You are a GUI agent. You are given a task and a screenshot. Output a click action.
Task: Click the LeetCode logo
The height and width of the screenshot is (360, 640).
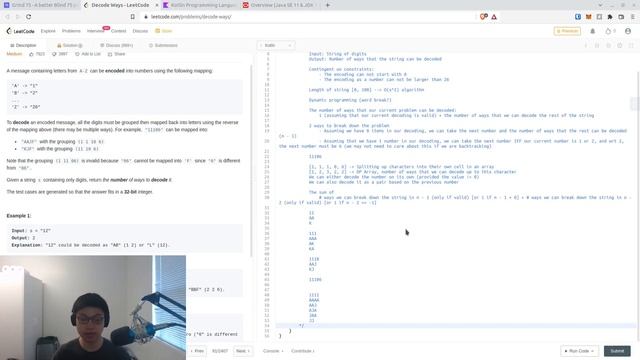[x=20, y=31]
